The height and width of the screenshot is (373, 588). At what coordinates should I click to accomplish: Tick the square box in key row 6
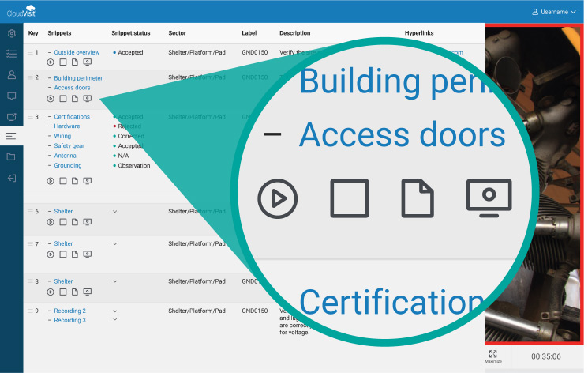[x=63, y=222]
